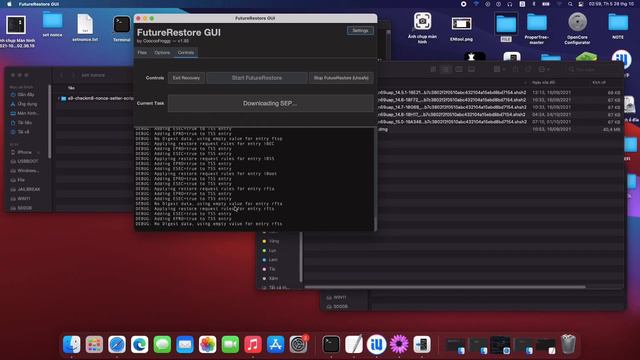Viewport: 640px width, 360px height.
Task: Select the Ảnh chụp màn hình desktop icon
Action: 422,28
